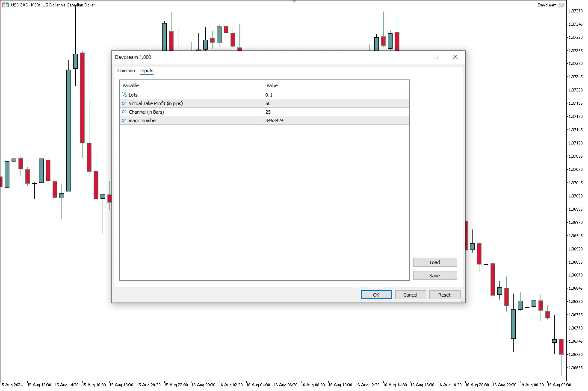Select the Channel (in Bars) row

click(264, 112)
